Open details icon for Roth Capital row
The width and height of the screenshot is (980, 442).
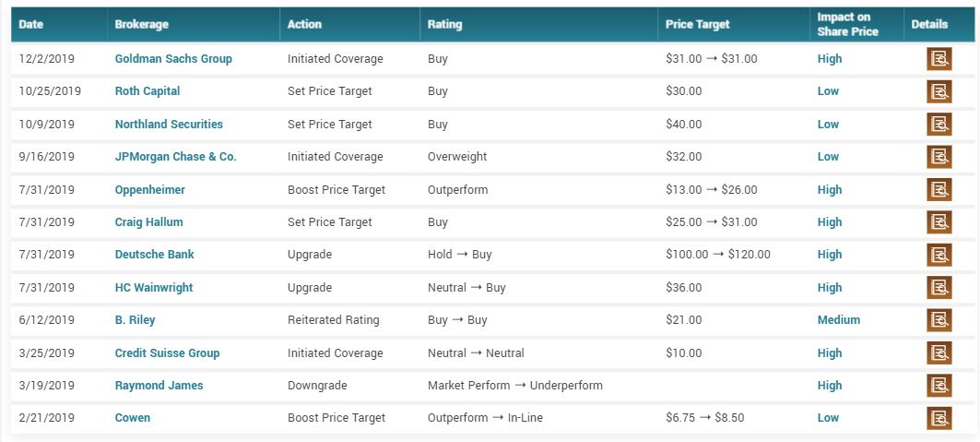(939, 91)
